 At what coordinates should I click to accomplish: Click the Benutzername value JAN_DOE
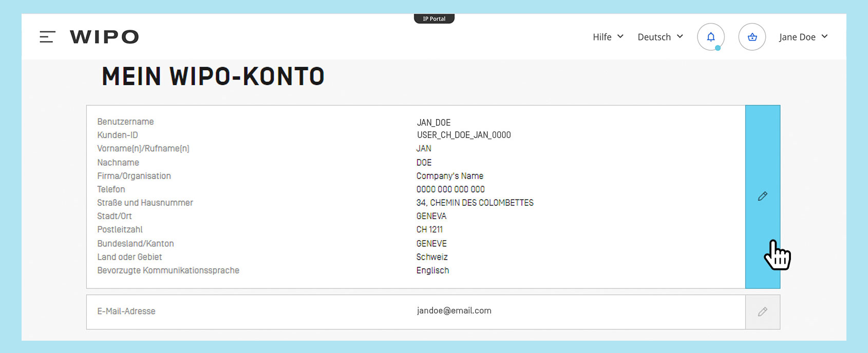pos(433,123)
